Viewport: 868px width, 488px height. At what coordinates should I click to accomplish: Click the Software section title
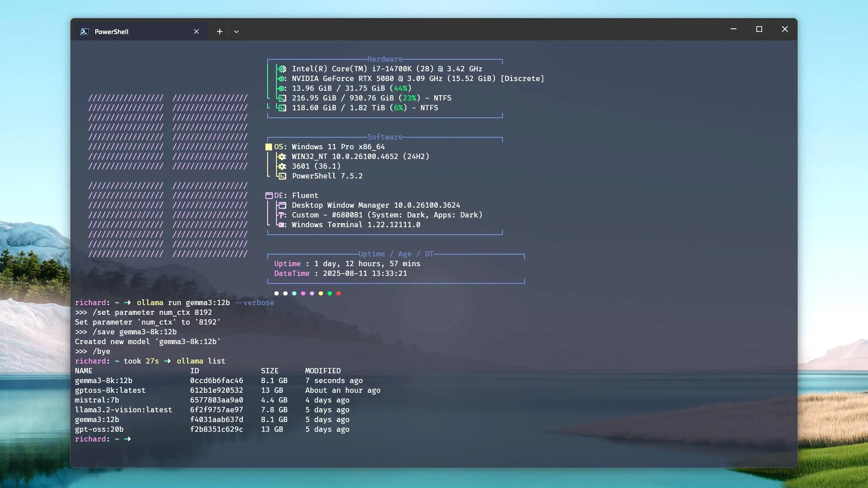pos(385,137)
